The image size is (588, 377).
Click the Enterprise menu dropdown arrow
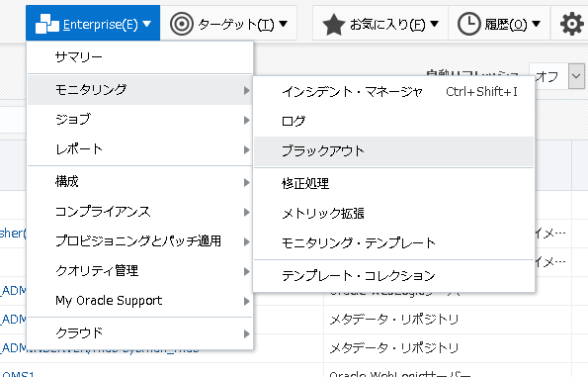pos(146,24)
